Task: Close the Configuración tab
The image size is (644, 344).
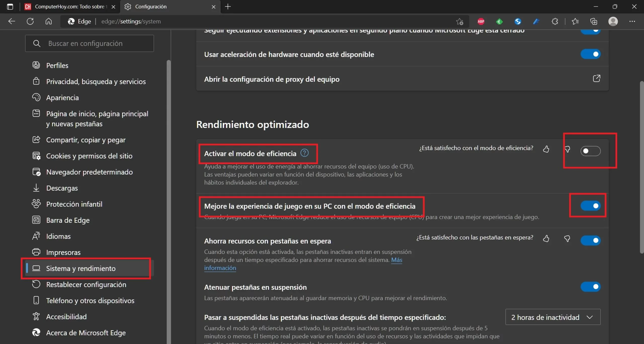Action: click(213, 7)
